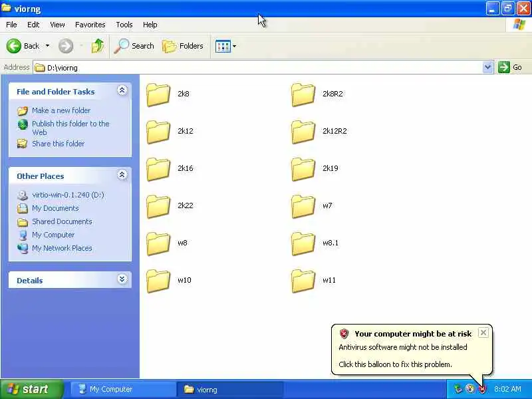Click Share this folder link
Viewport: 532px width, 399px height.
pyautogui.click(x=59, y=144)
